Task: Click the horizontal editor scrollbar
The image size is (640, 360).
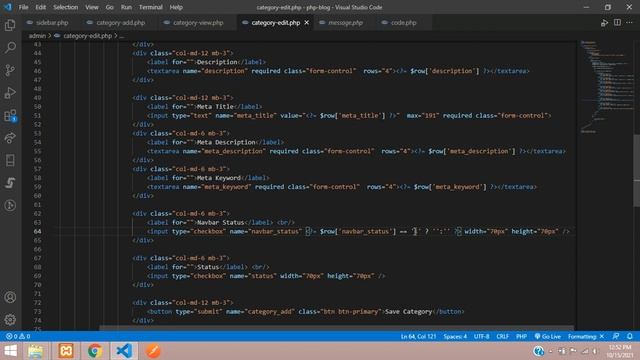Action: (x=337, y=328)
